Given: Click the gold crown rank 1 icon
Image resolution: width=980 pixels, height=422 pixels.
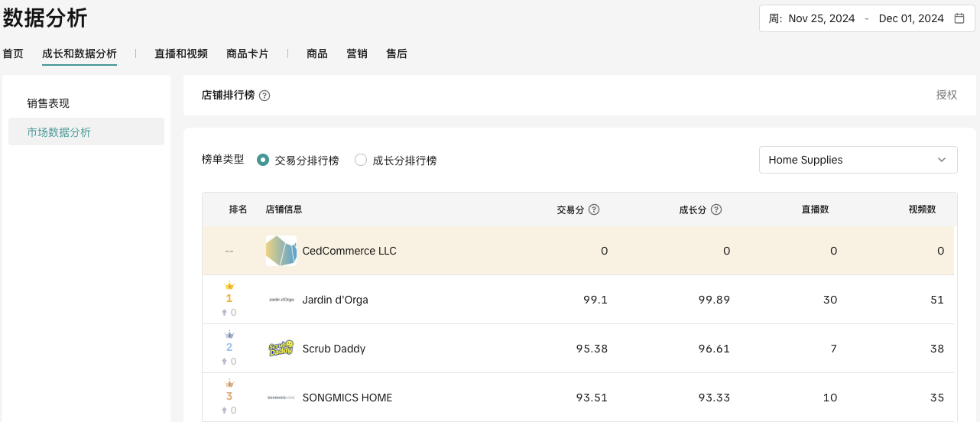Looking at the screenshot, I should click(229, 286).
